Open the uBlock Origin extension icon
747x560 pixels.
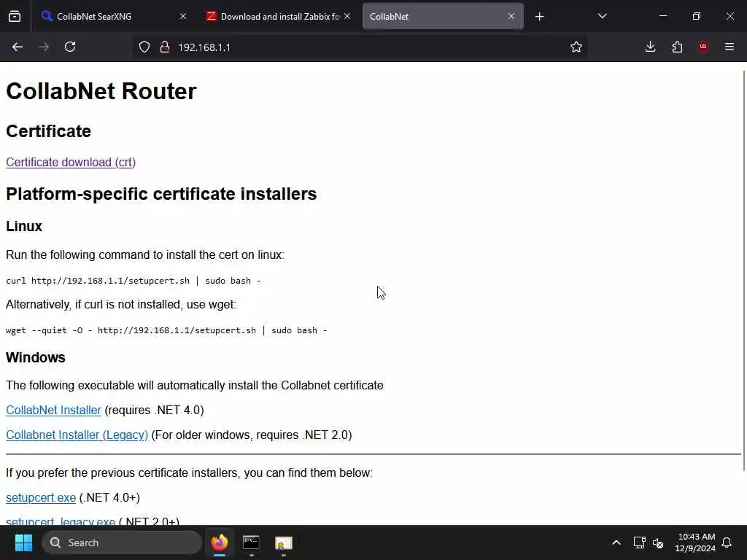point(703,47)
